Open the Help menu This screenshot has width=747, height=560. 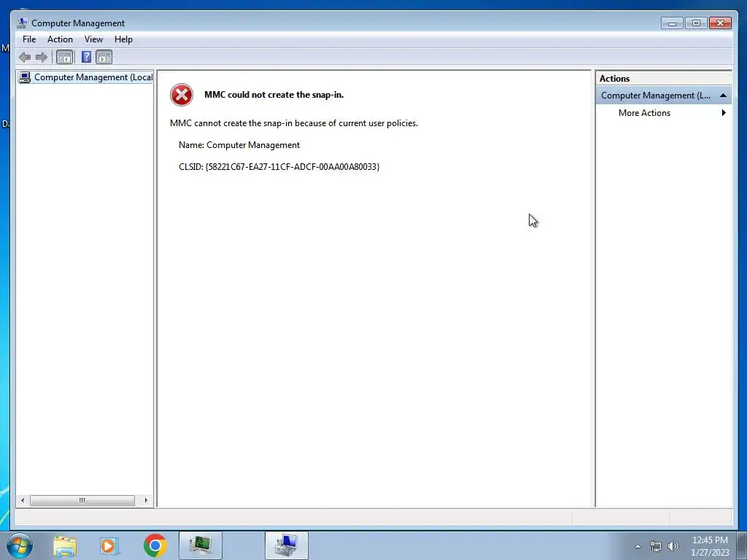click(x=123, y=39)
